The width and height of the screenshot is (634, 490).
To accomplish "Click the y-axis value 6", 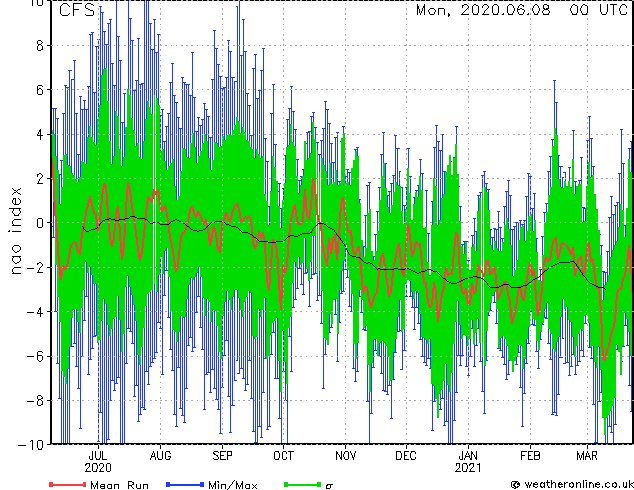I will pos(40,90).
